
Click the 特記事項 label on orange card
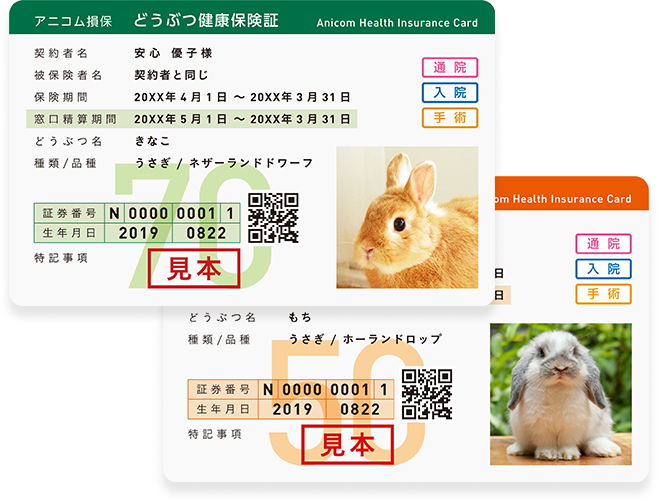pos(214,434)
